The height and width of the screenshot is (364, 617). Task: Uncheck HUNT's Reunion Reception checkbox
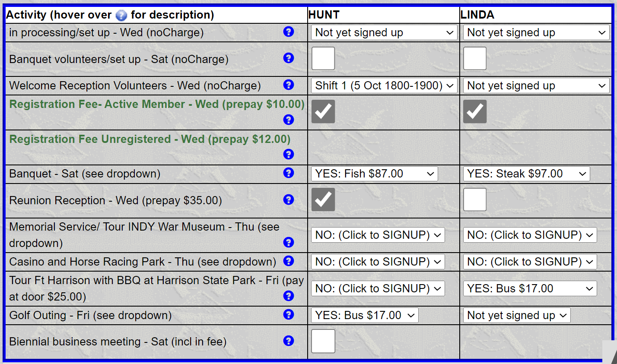point(323,199)
